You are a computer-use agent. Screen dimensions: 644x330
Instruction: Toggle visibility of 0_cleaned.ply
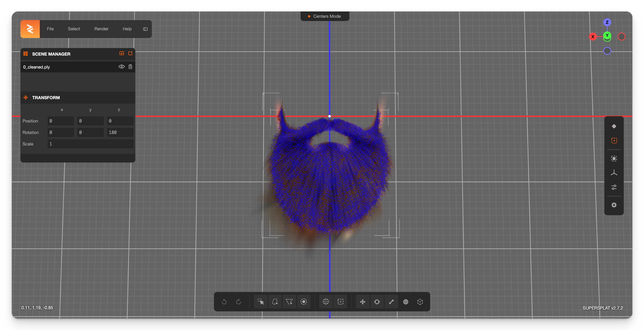[122, 67]
